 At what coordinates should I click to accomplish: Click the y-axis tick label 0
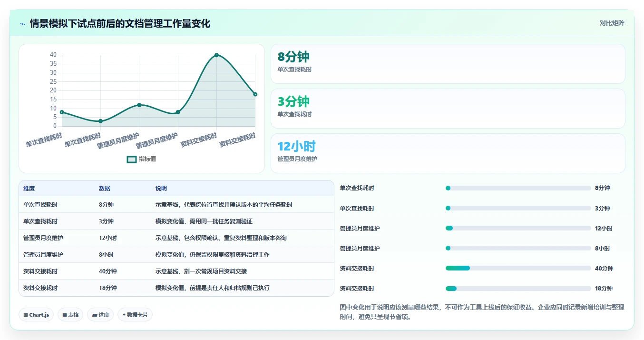55,126
